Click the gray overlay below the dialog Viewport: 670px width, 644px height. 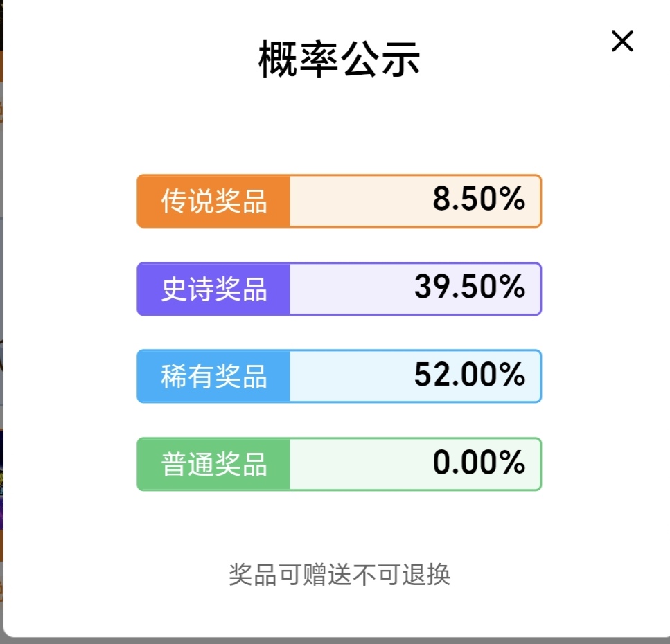pyautogui.click(x=333, y=641)
